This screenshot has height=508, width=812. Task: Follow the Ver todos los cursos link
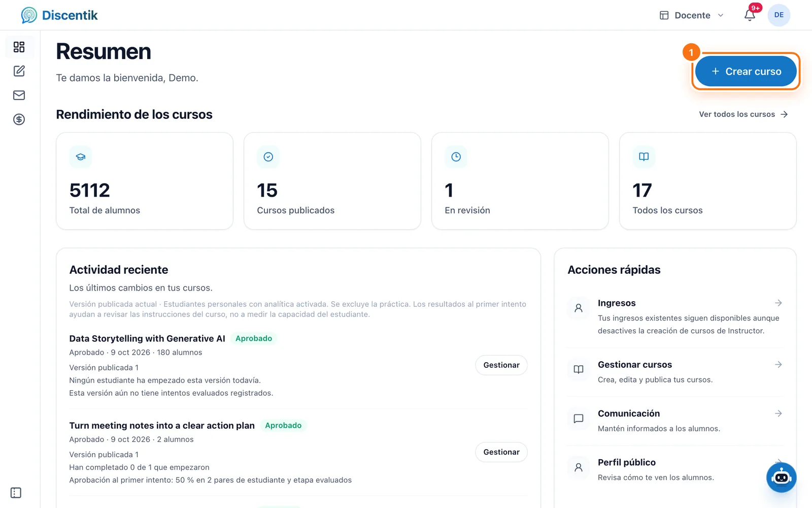pyautogui.click(x=743, y=114)
